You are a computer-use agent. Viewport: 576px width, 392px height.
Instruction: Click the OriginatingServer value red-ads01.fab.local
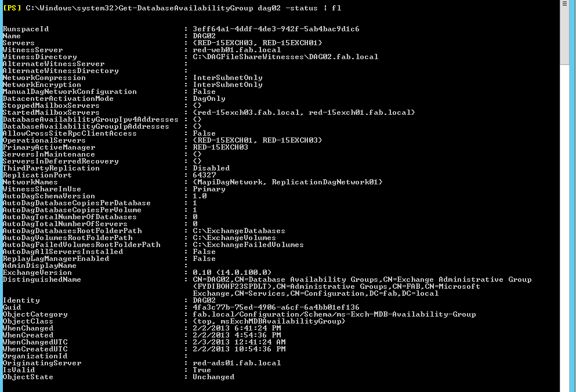237,363
